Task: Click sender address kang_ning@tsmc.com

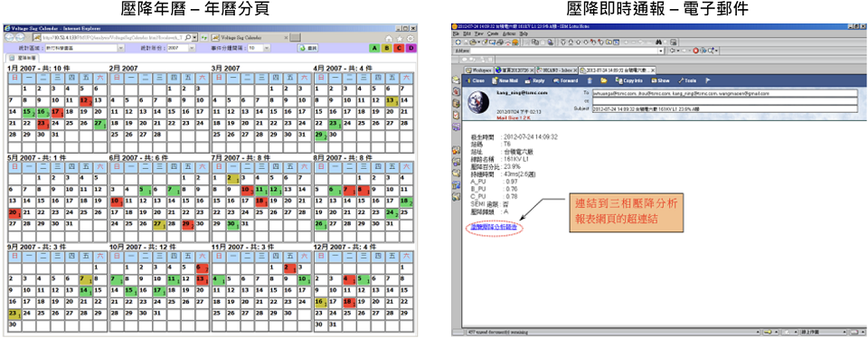Action: point(522,92)
